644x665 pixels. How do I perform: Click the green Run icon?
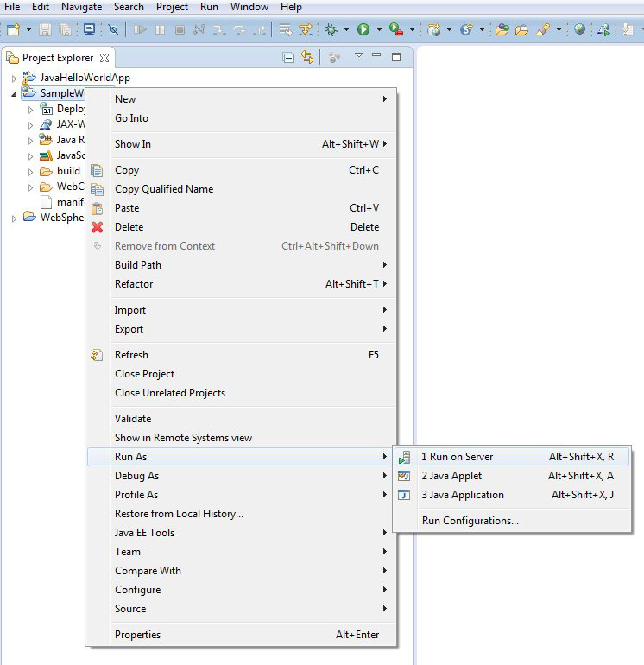pyautogui.click(x=363, y=29)
